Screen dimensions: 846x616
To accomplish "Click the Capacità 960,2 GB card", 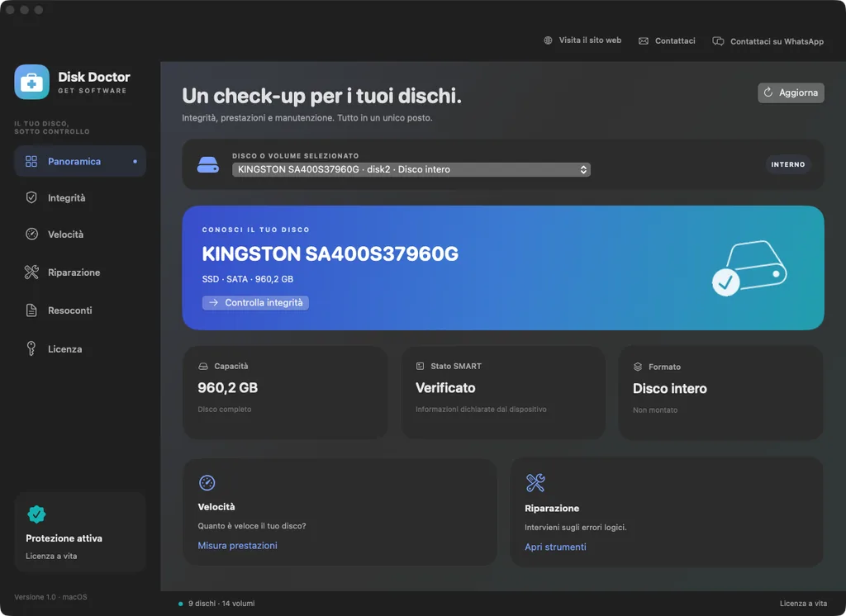I will [x=285, y=392].
